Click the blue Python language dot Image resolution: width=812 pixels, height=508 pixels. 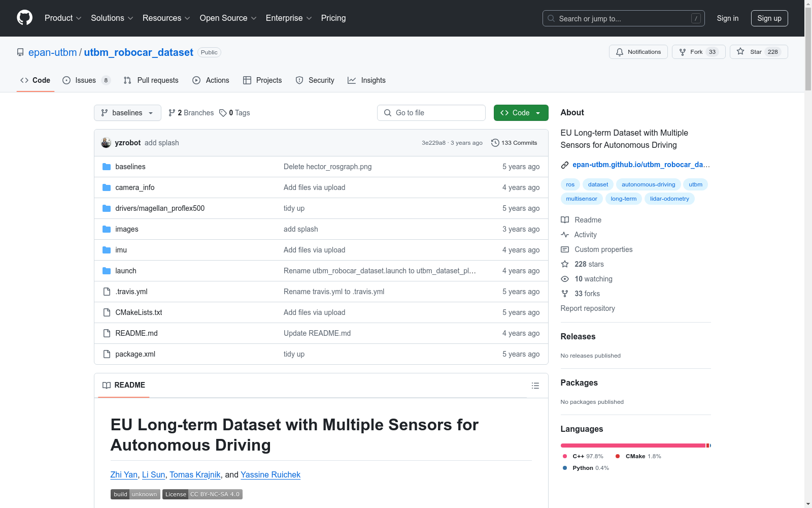(565, 468)
